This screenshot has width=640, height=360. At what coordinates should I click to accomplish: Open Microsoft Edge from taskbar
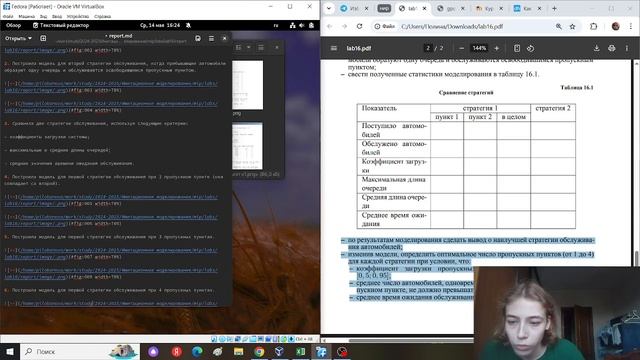click(x=197, y=351)
